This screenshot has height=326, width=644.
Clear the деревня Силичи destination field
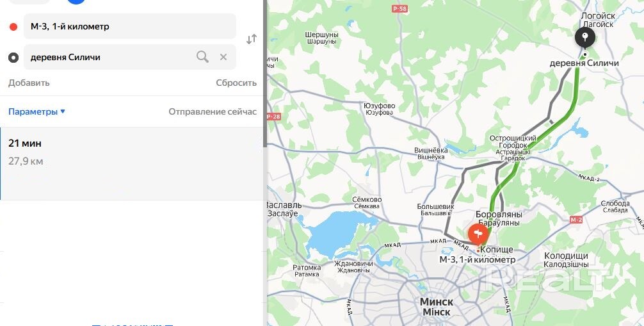point(223,57)
